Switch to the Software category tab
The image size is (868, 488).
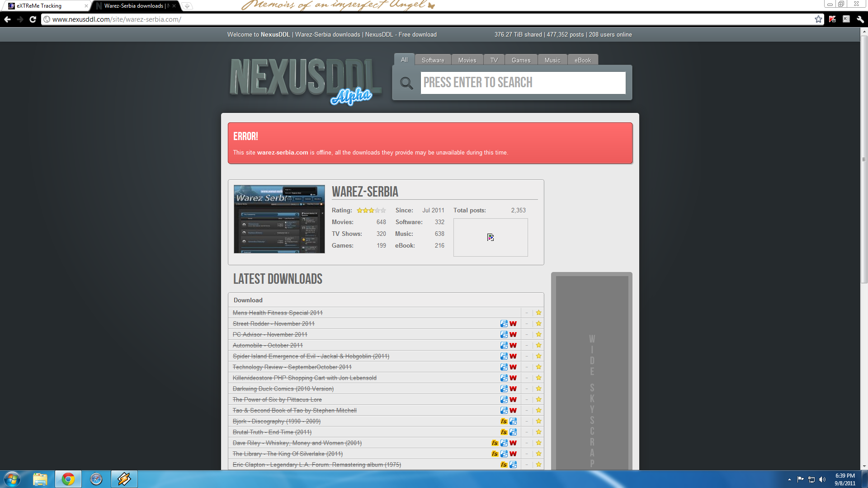[x=433, y=60]
